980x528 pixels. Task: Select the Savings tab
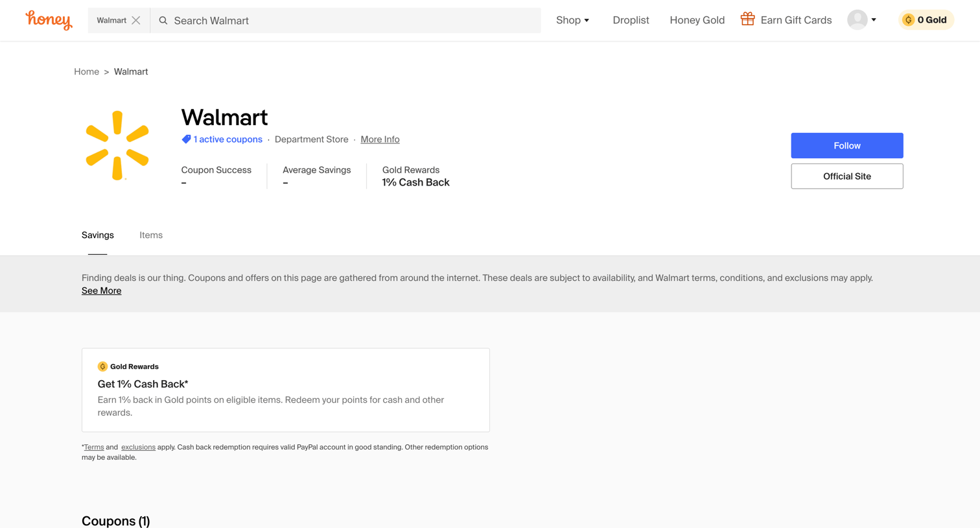coord(98,235)
